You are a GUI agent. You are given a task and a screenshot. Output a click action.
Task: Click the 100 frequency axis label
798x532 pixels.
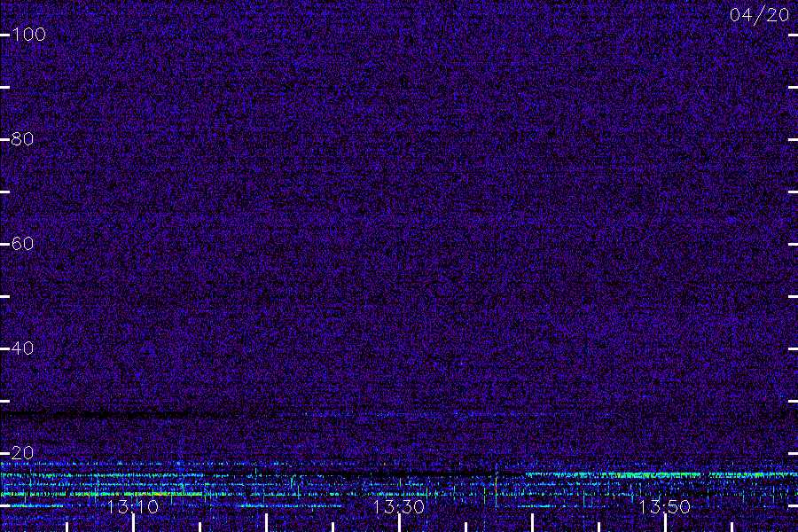coord(28,35)
